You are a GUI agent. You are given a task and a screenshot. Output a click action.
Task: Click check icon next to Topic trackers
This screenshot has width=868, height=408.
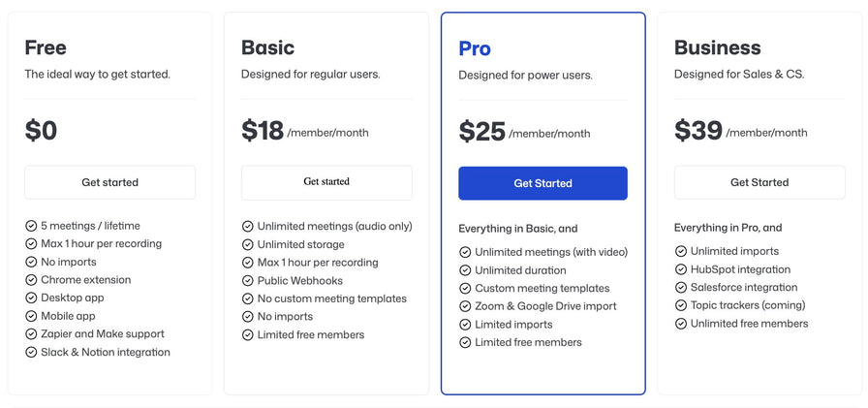(x=681, y=305)
